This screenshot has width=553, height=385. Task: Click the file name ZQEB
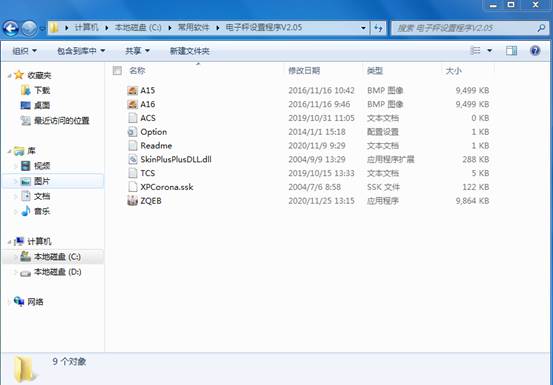tap(151, 201)
